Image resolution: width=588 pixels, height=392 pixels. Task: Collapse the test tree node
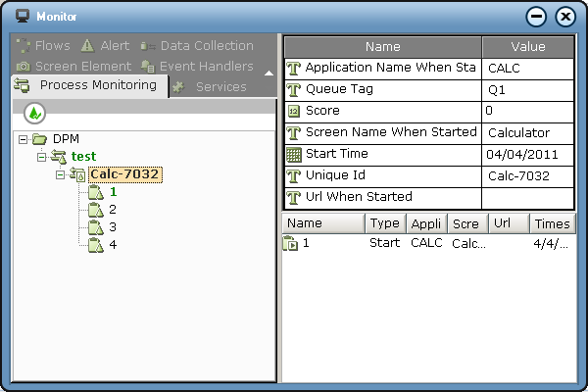[x=40, y=157]
